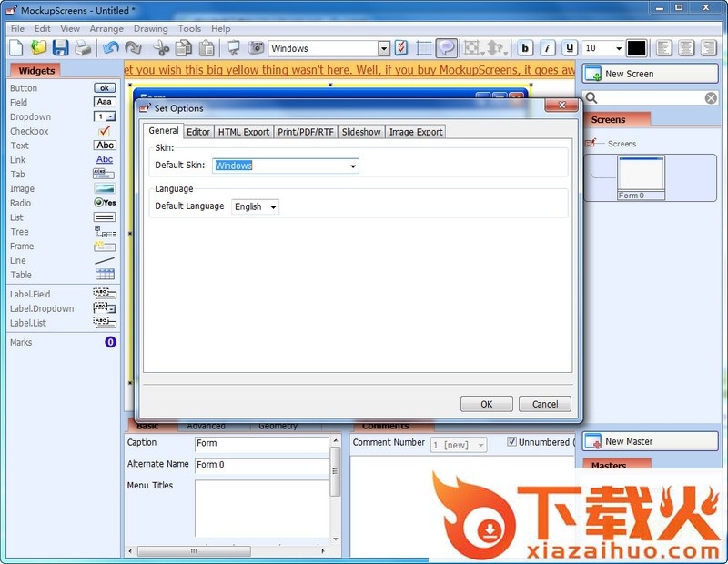Screen dimensions: 728x564
Task: Paste using the clipboard icon
Action: point(207,48)
